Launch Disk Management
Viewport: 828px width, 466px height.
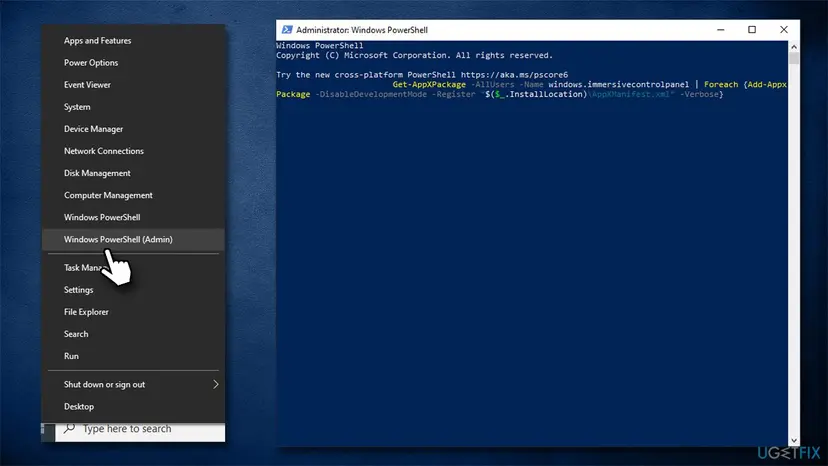coord(133,173)
